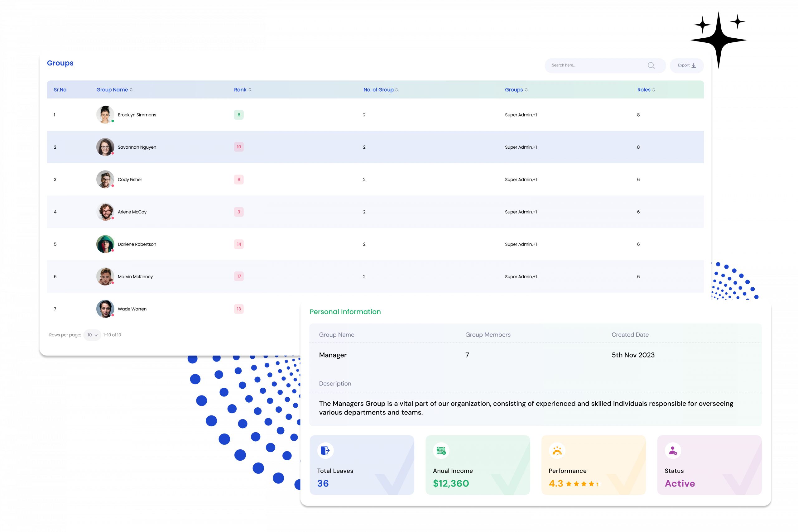Screen dimensions: 798x532
Task: Click the Status user icon
Action: point(673,451)
